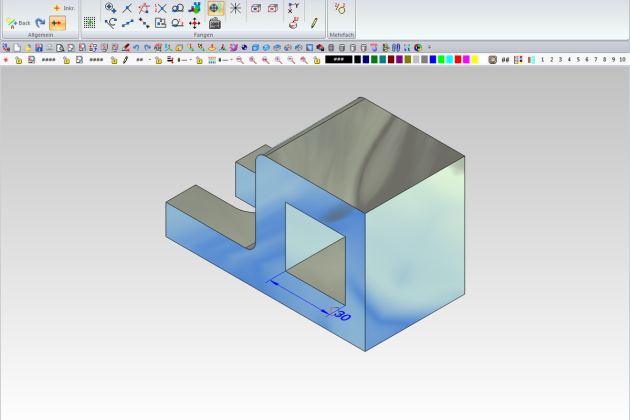Toggle the dotted grid snap icon
630x420 pixels.
(x=89, y=22)
